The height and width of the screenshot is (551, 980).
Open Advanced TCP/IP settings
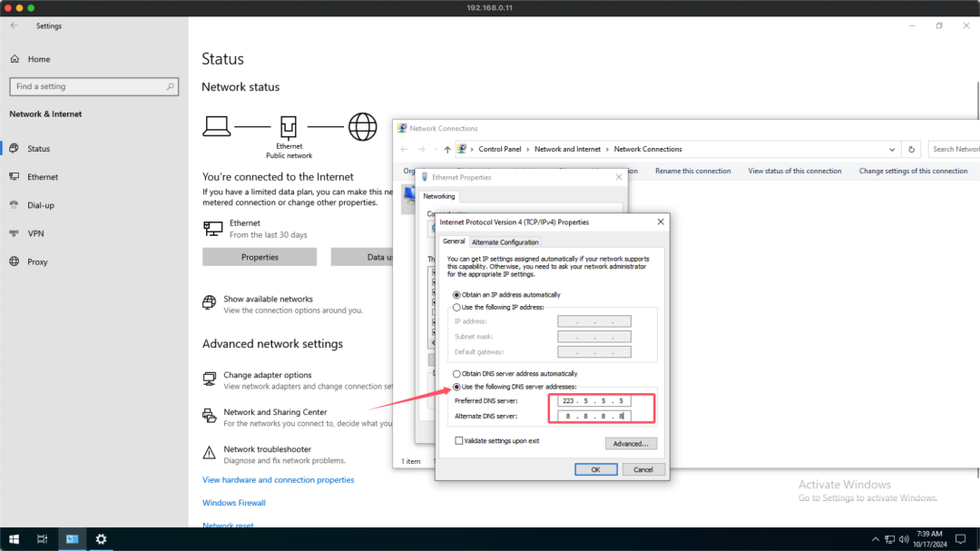[631, 443]
